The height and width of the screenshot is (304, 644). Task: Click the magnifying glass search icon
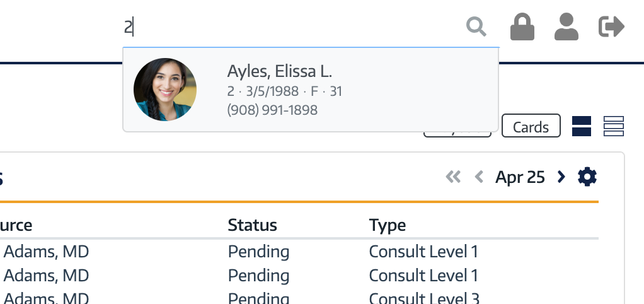pyautogui.click(x=476, y=27)
